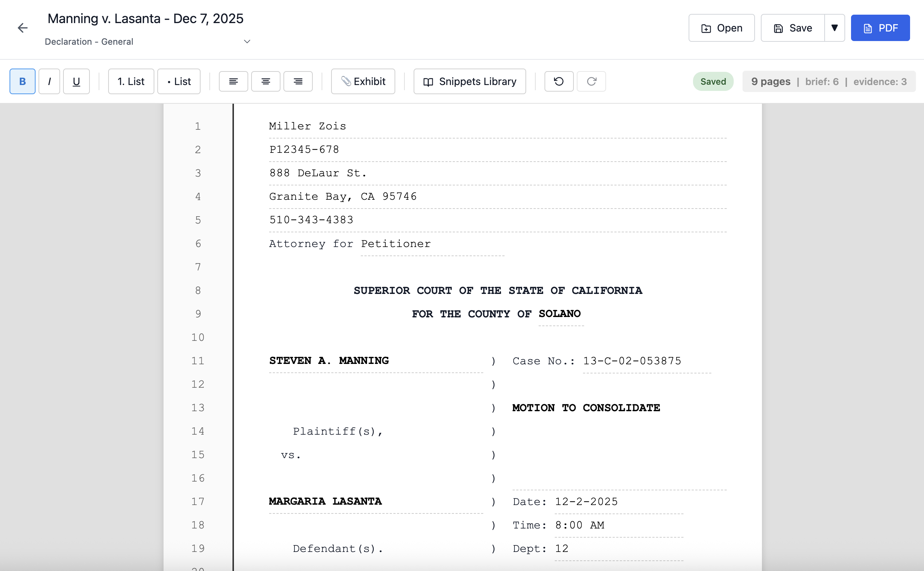Open the Snippets Library panel

click(x=469, y=81)
